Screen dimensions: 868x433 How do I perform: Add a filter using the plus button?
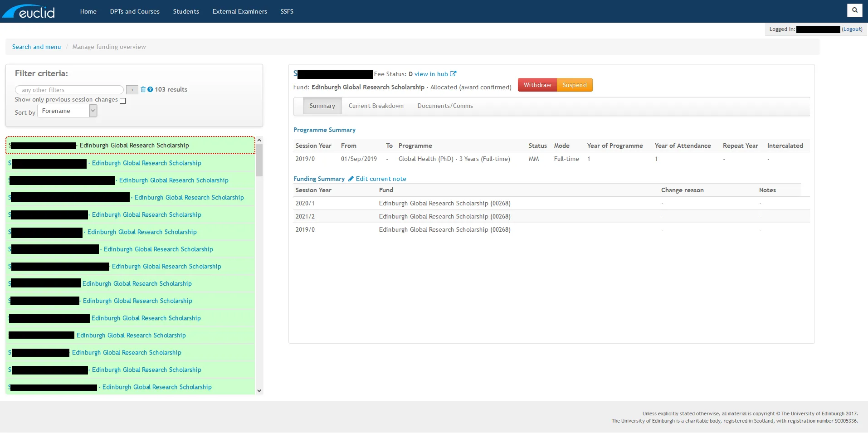pyautogui.click(x=132, y=90)
